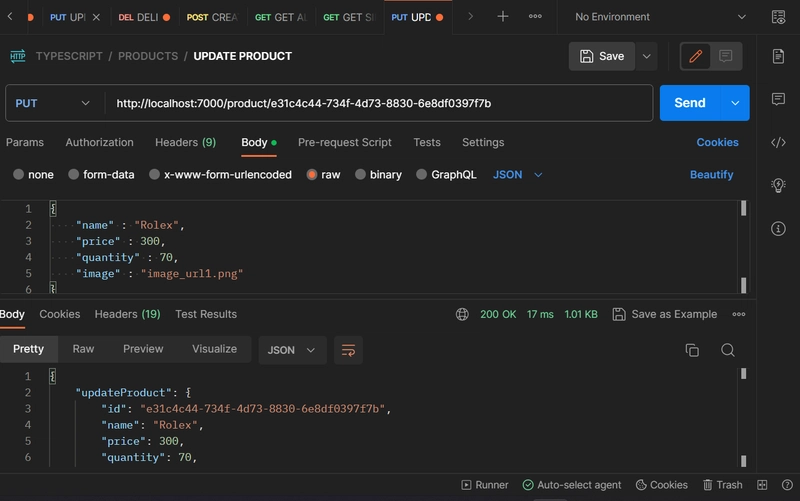Open the request Info icon

point(778,229)
